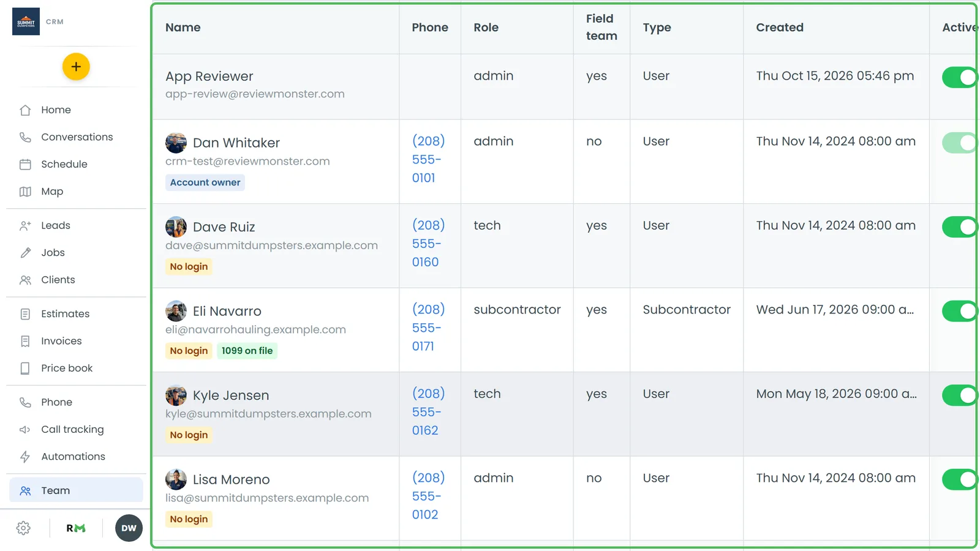The height and width of the screenshot is (551, 980).
Task: Toggle Active switch for Eli Navarro
Action: pyautogui.click(x=960, y=311)
